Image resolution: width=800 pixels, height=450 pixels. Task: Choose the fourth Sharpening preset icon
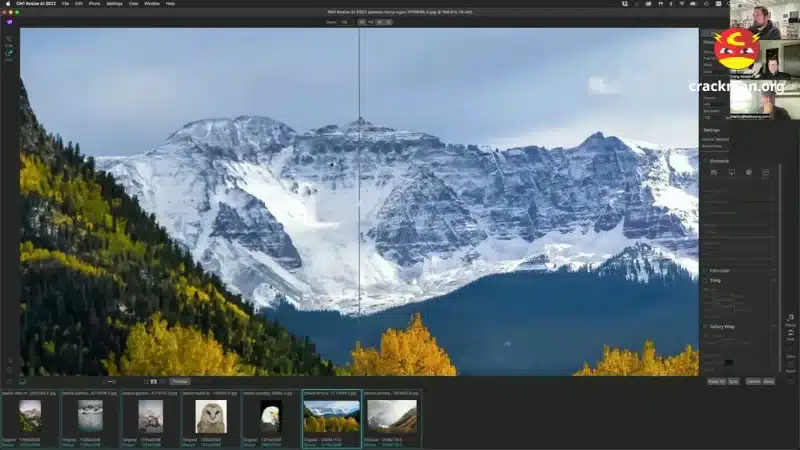(765, 172)
